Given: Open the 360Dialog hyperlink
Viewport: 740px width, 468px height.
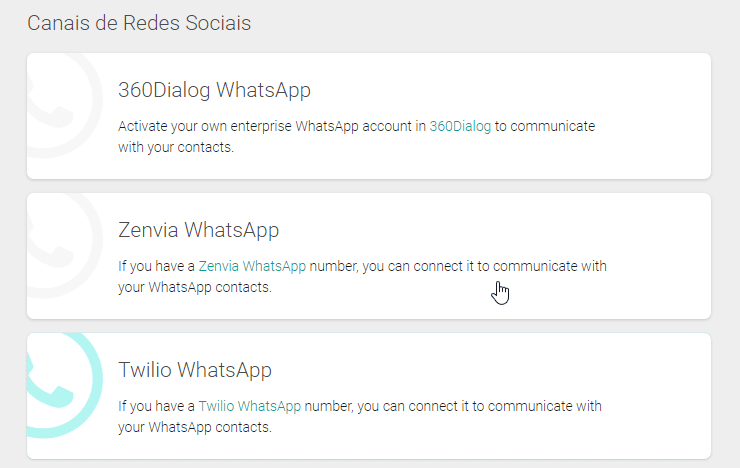Looking at the screenshot, I should 460,127.
